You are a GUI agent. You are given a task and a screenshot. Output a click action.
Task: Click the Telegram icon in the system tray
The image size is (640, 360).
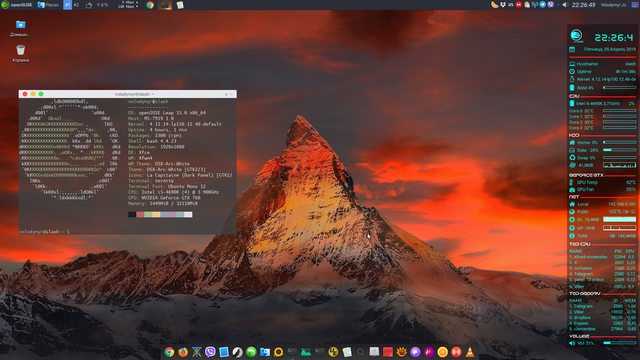click(x=542, y=5)
